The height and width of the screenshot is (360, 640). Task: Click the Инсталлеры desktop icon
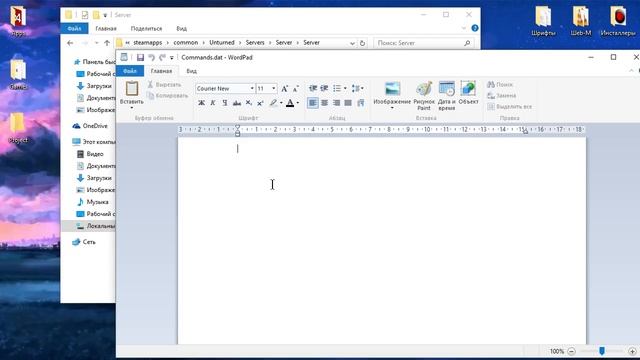(x=618, y=21)
